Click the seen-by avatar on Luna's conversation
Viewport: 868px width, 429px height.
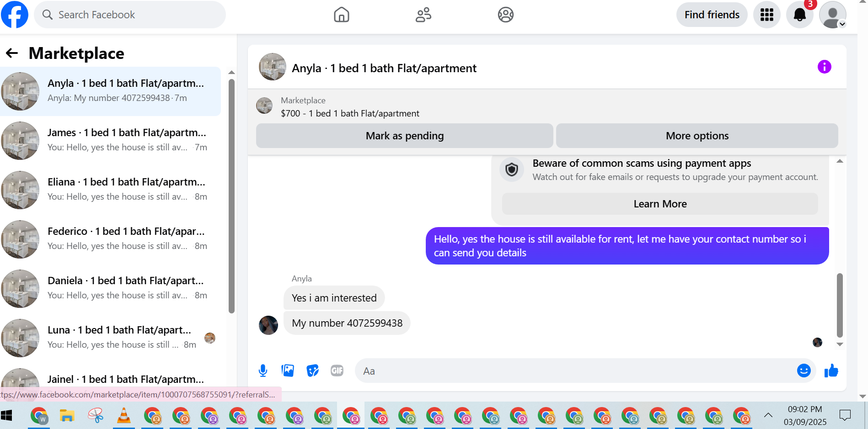[210, 338]
